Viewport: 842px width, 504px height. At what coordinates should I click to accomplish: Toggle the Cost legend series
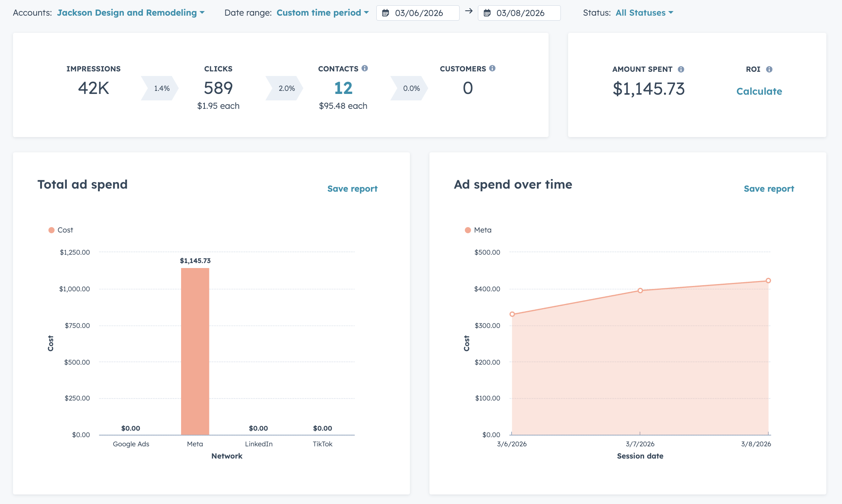pos(61,230)
